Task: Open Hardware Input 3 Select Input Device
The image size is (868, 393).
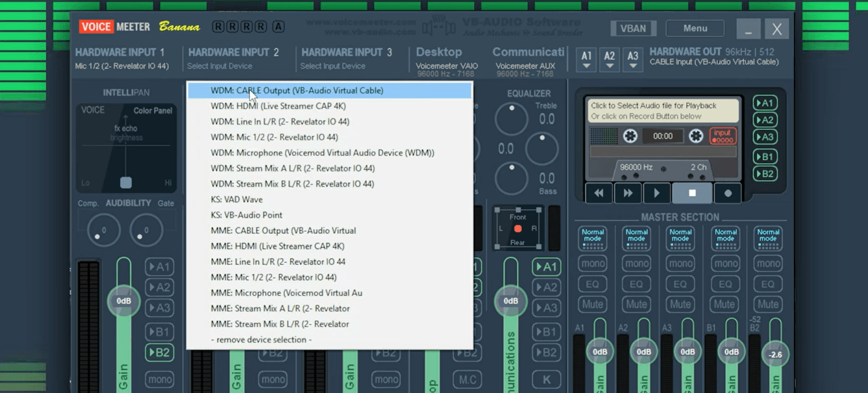Action: point(332,66)
